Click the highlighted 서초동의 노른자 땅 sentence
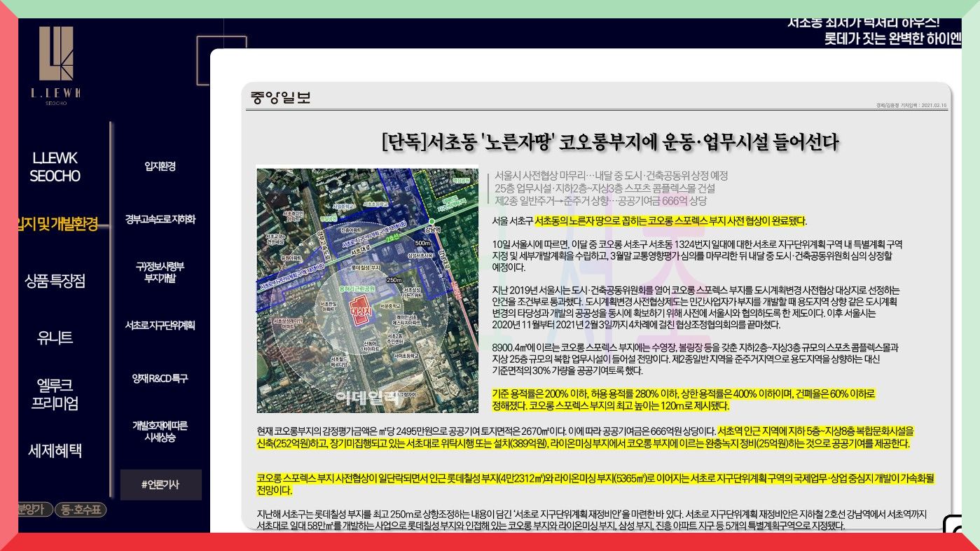Image resolution: width=980 pixels, height=551 pixels. pos(670,221)
